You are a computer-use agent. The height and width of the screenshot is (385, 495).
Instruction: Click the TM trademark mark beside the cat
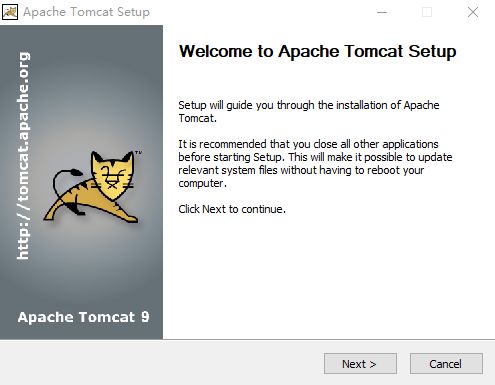138,153
